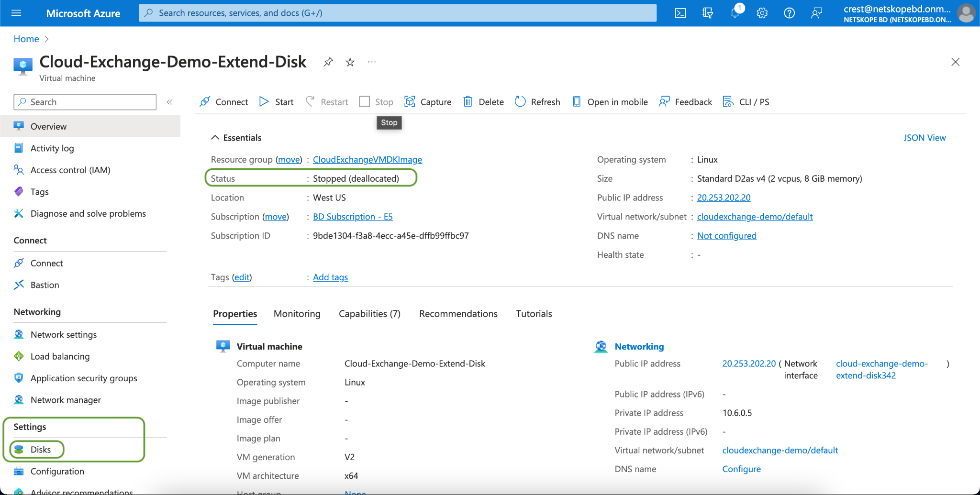Switch to the Capabilities (7) tab
This screenshot has height=495, width=980.
point(369,314)
